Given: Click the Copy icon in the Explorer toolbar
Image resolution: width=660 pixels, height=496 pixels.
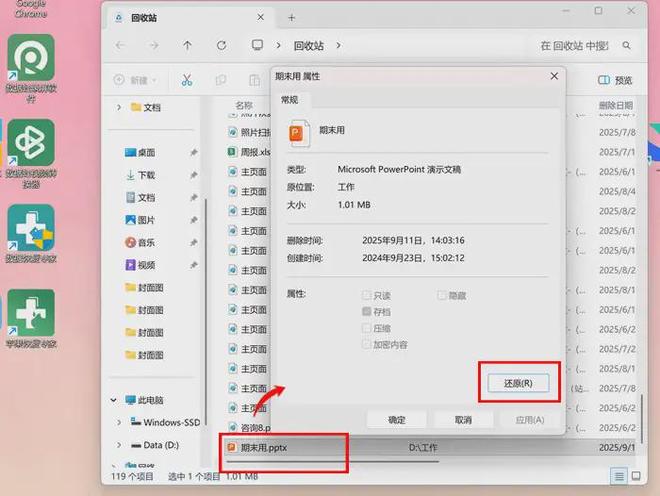Looking at the screenshot, I should click(221, 80).
